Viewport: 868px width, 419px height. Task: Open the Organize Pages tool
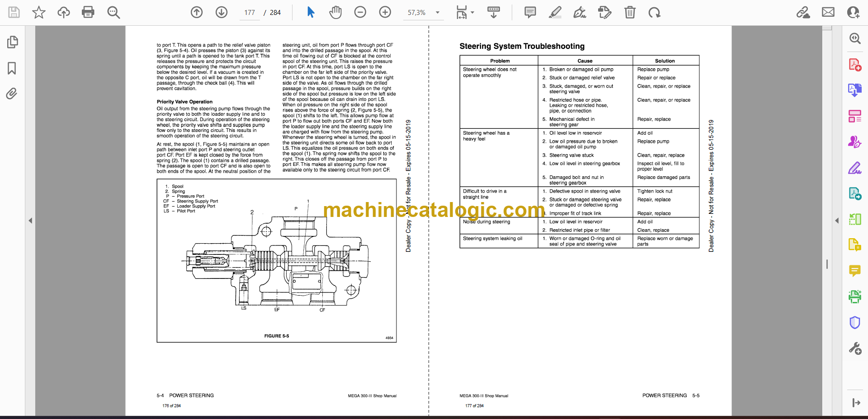pyautogui.click(x=855, y=116)
